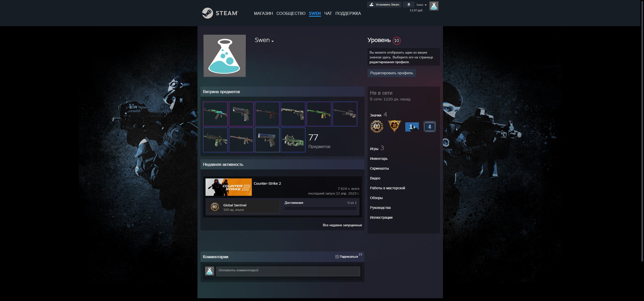
Task: Open the SWEN menu tab
Action: (315, 13)
